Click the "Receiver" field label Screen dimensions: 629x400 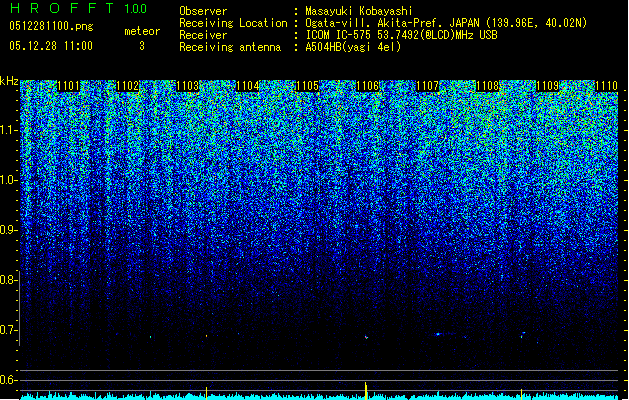pyautogui.click(x=203, y=35)
